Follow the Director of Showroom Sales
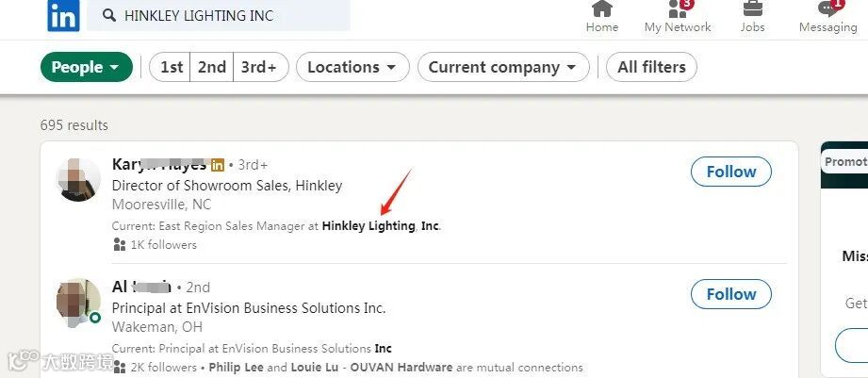 coord(730,172)
